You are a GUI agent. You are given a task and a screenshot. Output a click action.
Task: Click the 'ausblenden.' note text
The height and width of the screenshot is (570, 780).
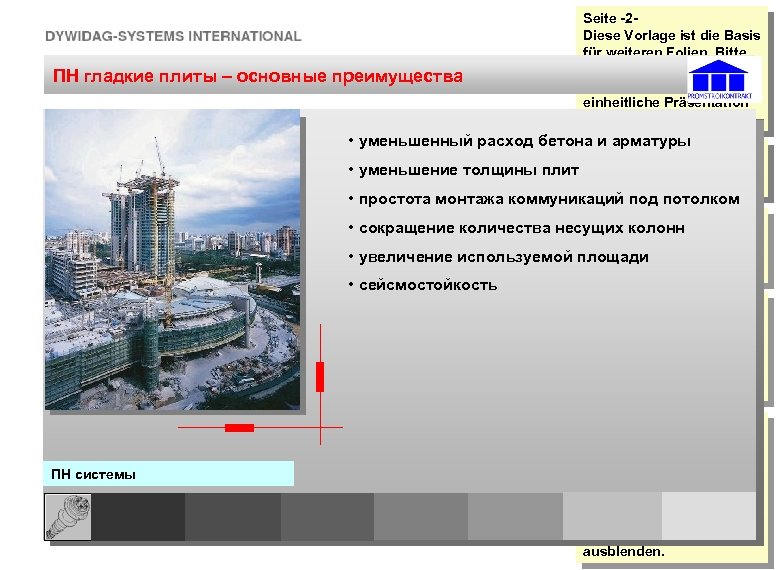pos(623,552)
